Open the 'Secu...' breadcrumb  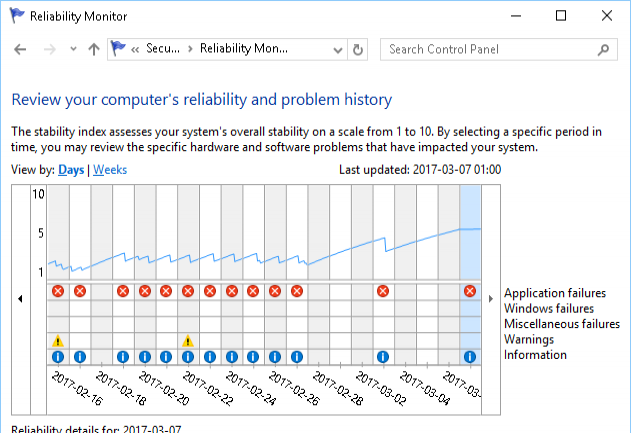tap(163, 49)
